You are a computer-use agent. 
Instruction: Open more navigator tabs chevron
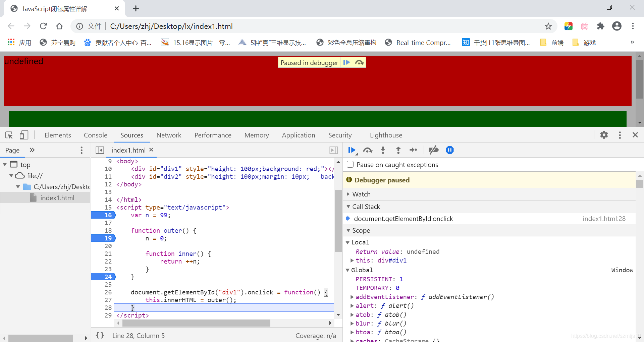[x=32, y=150]
